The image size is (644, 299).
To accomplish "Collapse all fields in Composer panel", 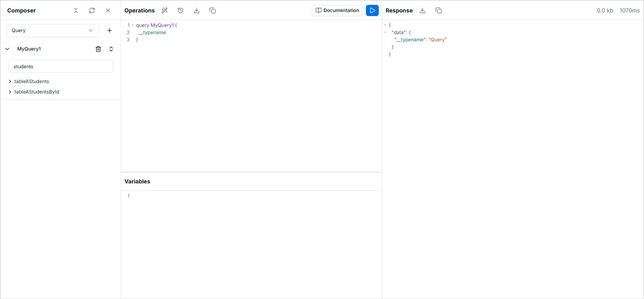I will pos(76,10).
